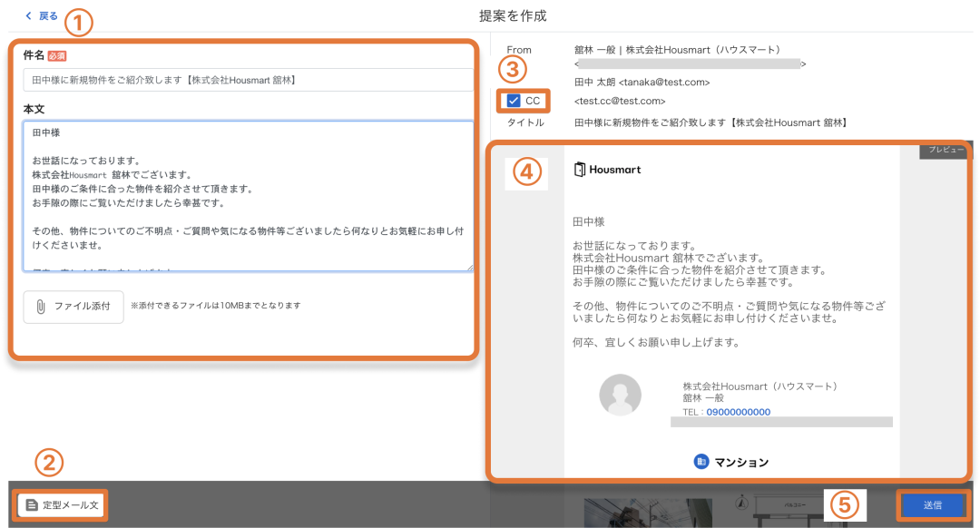
Task: Click the プレビュー label tag
Action: pos(946,150)
